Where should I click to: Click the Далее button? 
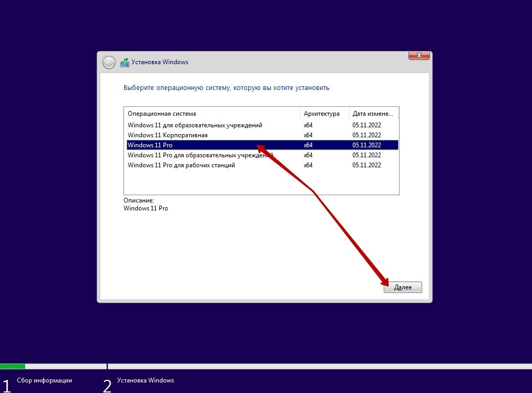[x=403, y=287]
